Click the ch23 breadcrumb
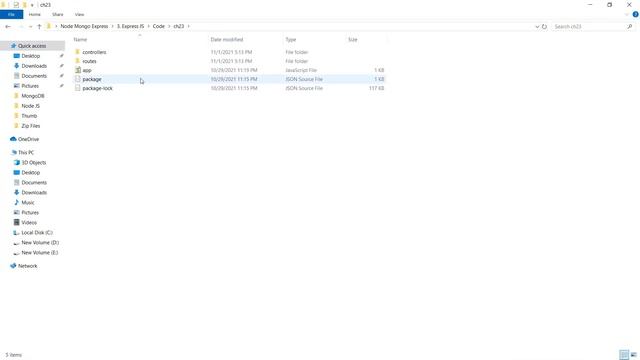640x360 pixels. tap(179, 26)
